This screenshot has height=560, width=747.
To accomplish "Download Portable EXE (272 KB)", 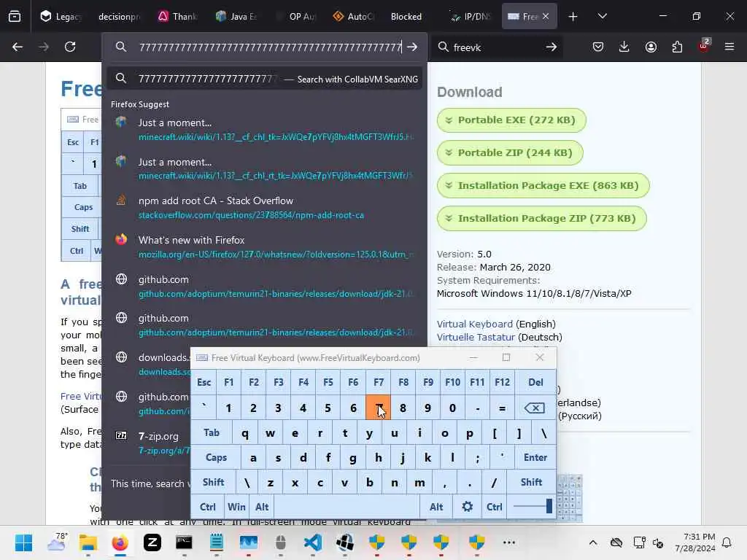I will 511,120.
